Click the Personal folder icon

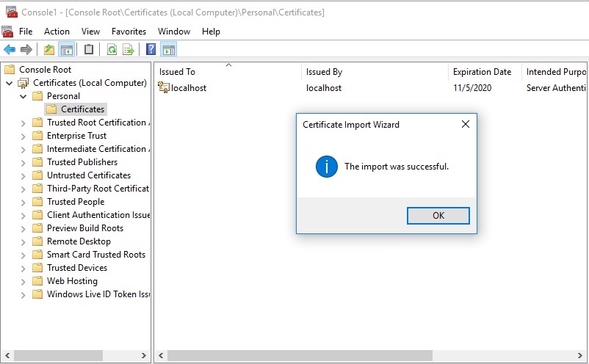click(x=37, y=96)
